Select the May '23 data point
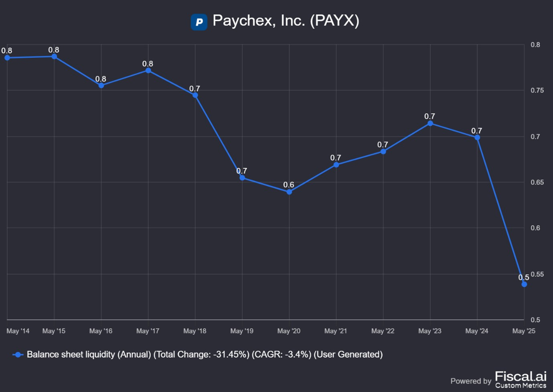Viewport: 553px width, 392px height. pos(430,123)
